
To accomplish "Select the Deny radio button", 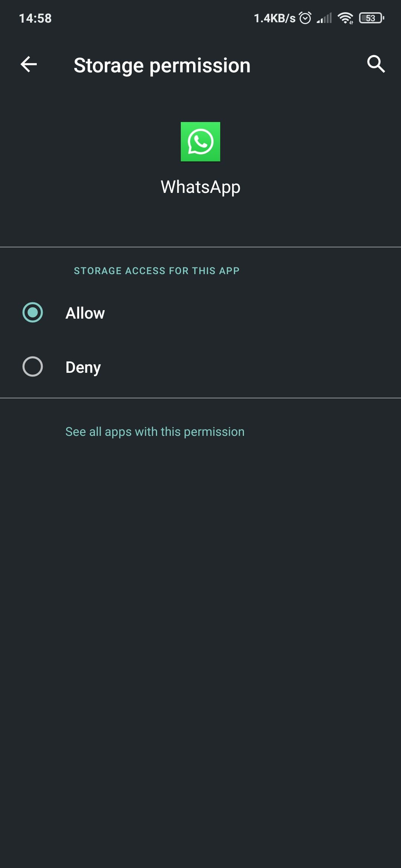I will pyautogui.click(x=33, y=367).
